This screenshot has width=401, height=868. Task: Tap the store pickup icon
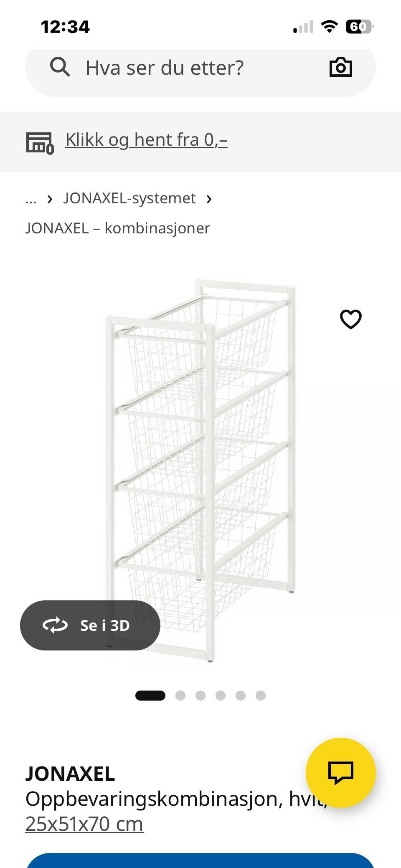(x=40, y=143)
